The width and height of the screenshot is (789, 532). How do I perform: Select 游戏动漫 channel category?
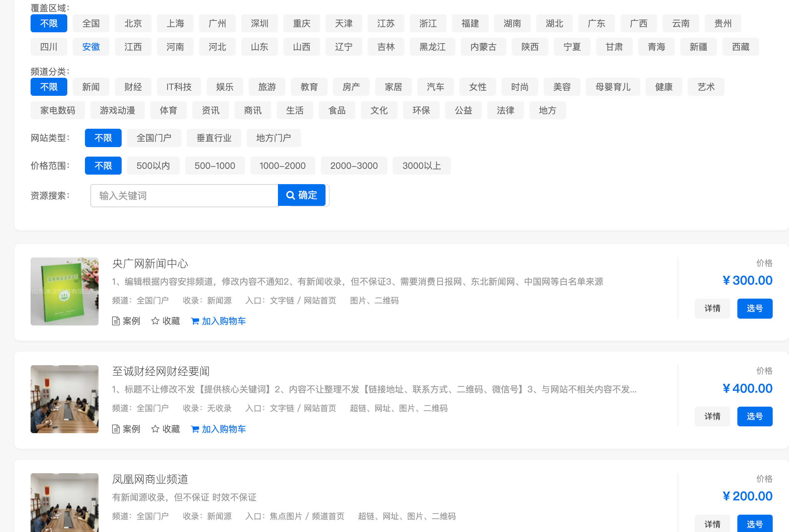click(x=117, y=110)
